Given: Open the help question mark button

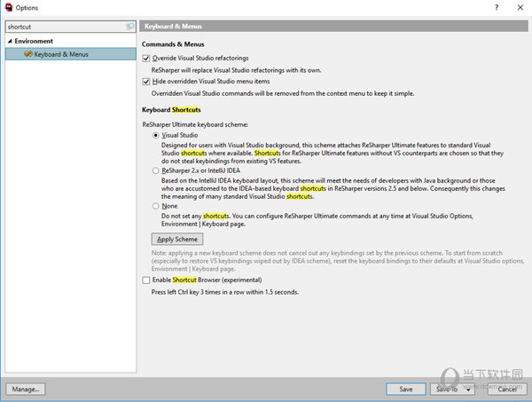Looking at the screenshot, I should coord(497,7).
